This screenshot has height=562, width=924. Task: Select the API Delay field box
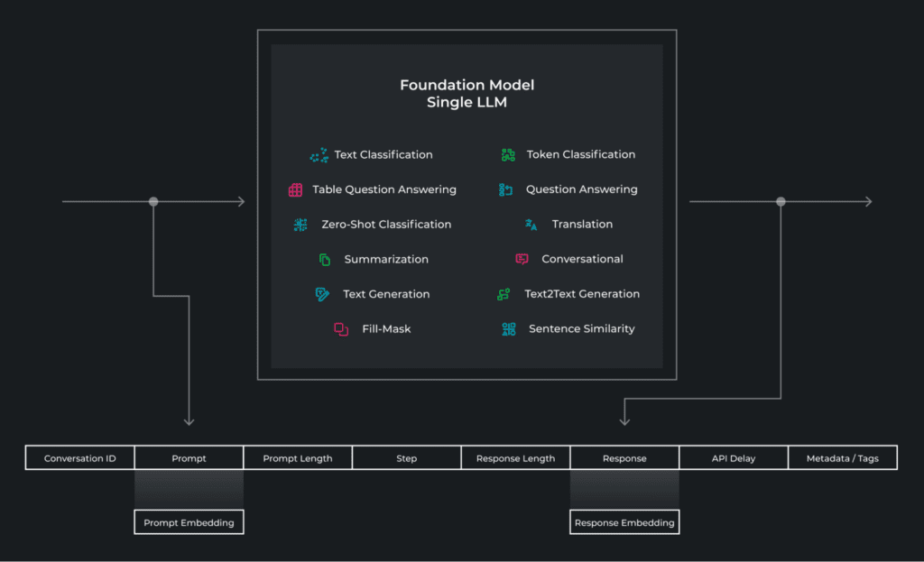pyautogui.click(x=734, y=457)
